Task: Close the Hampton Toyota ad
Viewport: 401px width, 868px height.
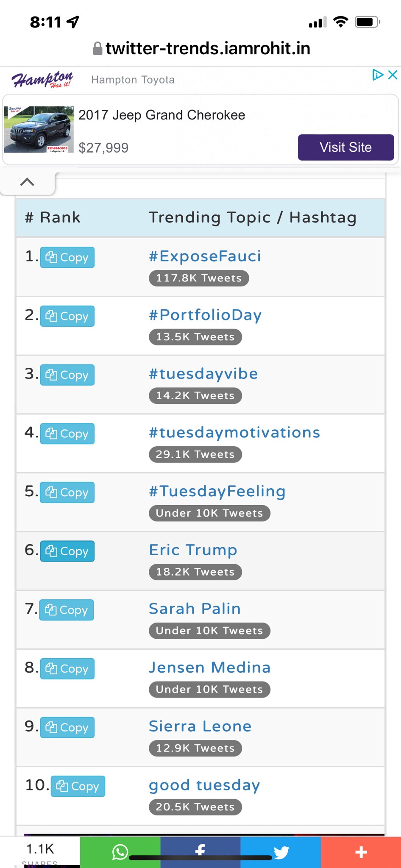Action: (393, 75)
